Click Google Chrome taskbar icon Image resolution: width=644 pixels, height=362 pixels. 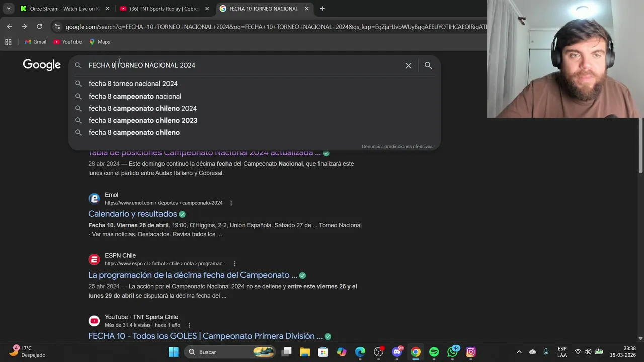416,352
